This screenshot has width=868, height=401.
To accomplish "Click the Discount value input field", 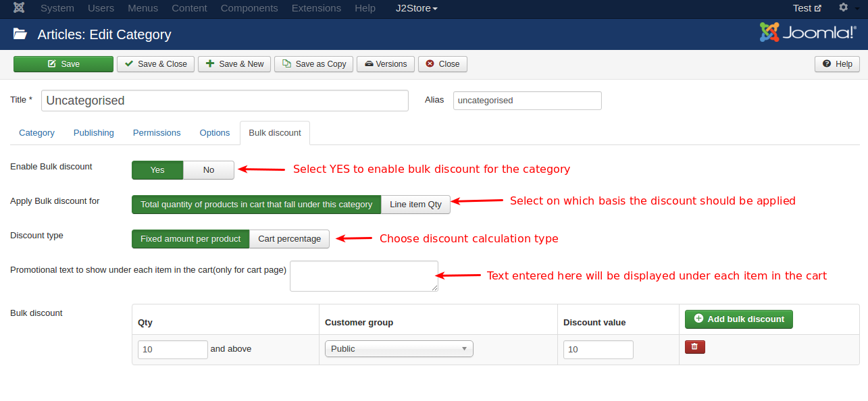I will point(598,350).
